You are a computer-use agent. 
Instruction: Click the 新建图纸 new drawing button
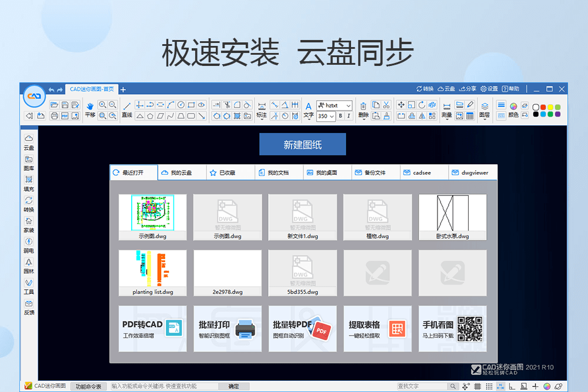(x=303, y=144)
